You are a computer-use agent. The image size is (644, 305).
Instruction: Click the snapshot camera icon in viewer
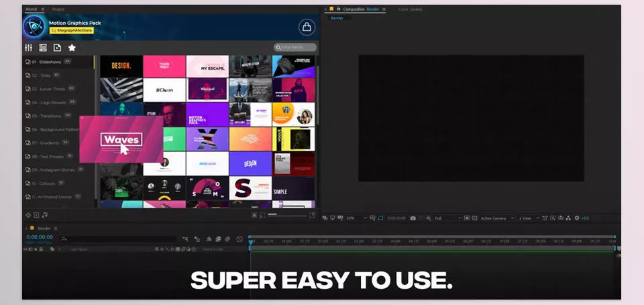[x=413, y=218]
